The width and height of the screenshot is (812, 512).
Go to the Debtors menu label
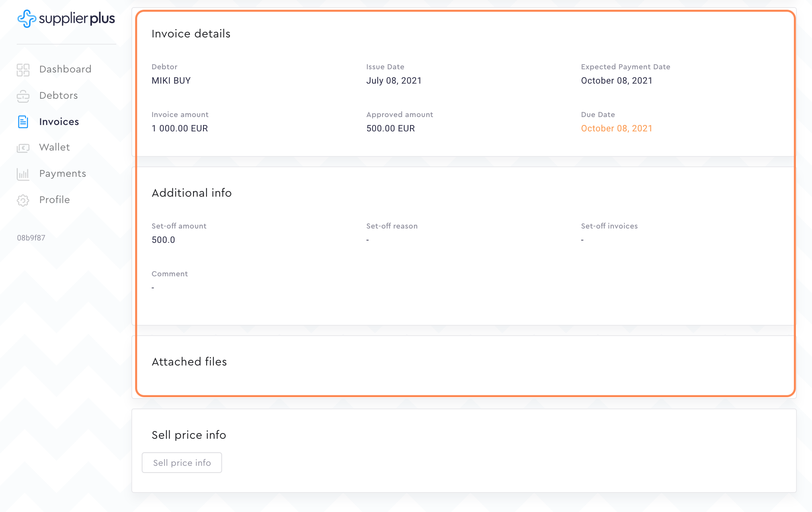59,96
